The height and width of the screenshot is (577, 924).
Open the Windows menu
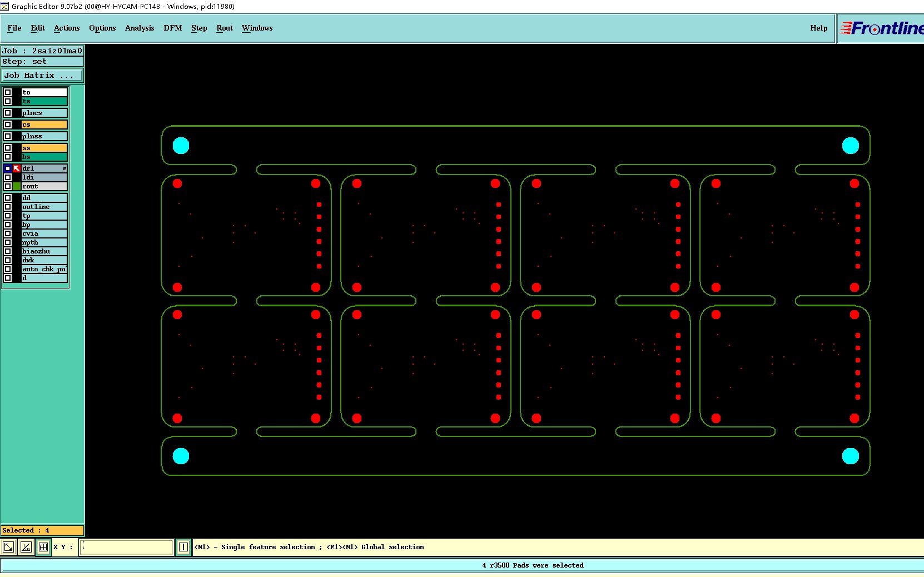(257, 28)
